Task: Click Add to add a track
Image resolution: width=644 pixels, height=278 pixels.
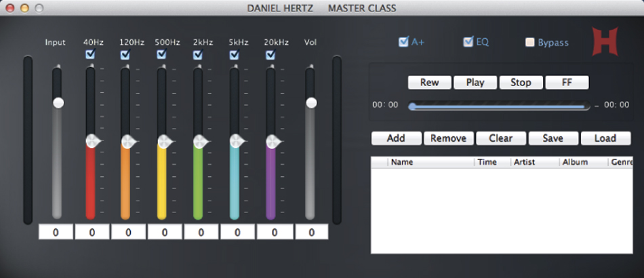Action: 396,138
